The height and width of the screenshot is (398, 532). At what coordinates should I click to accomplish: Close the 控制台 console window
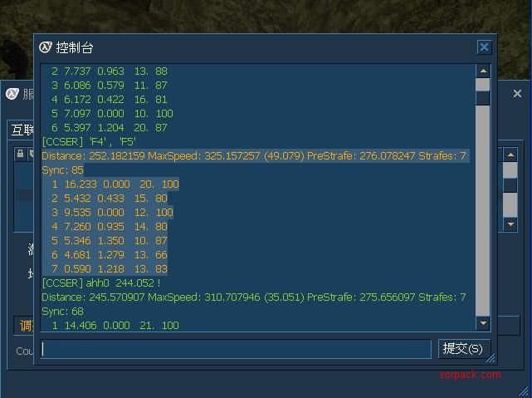click(484, 47)
